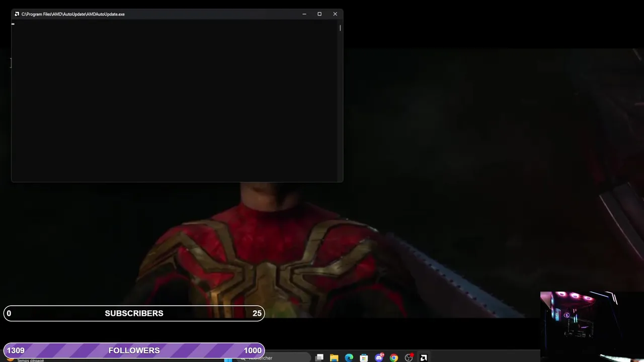Open OBS Studio from the taskbar

click(x=409, y=358)
